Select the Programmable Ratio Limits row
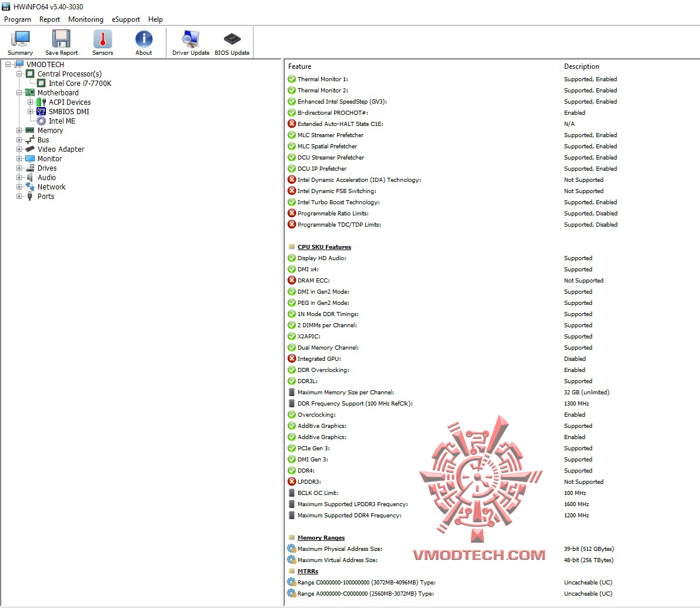The height and width of the screenshot is (608, 700). tap(491, 213)
